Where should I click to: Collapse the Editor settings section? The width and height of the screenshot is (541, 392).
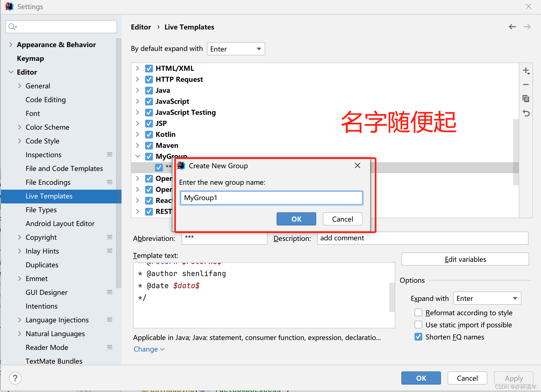pyautogui.click(x=11, y=72)
